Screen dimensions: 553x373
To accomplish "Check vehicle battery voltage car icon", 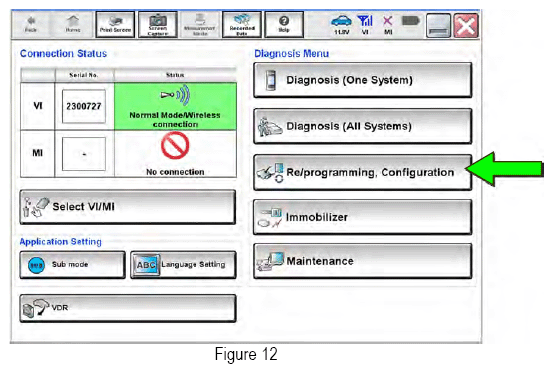I will 341,25.
